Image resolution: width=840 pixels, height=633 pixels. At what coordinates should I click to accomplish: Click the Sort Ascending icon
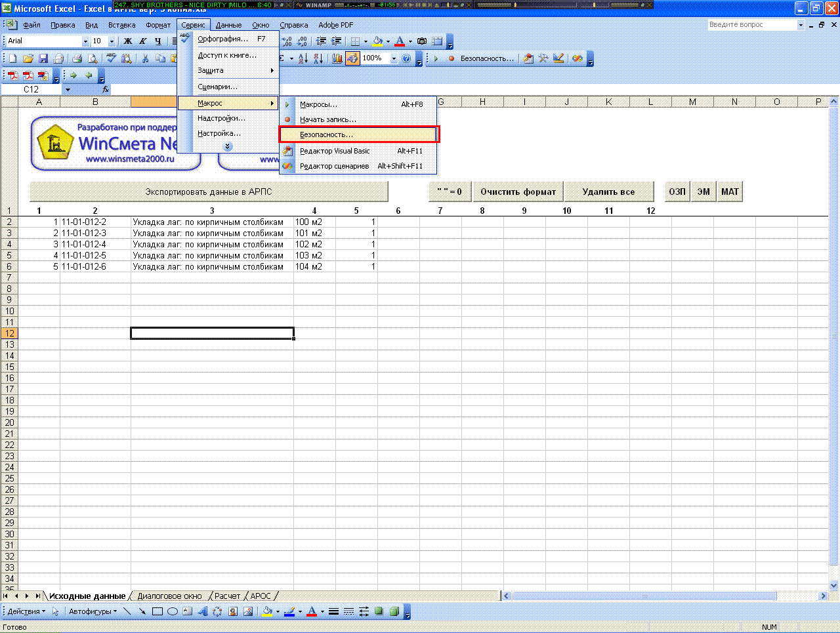coord(303,58)
